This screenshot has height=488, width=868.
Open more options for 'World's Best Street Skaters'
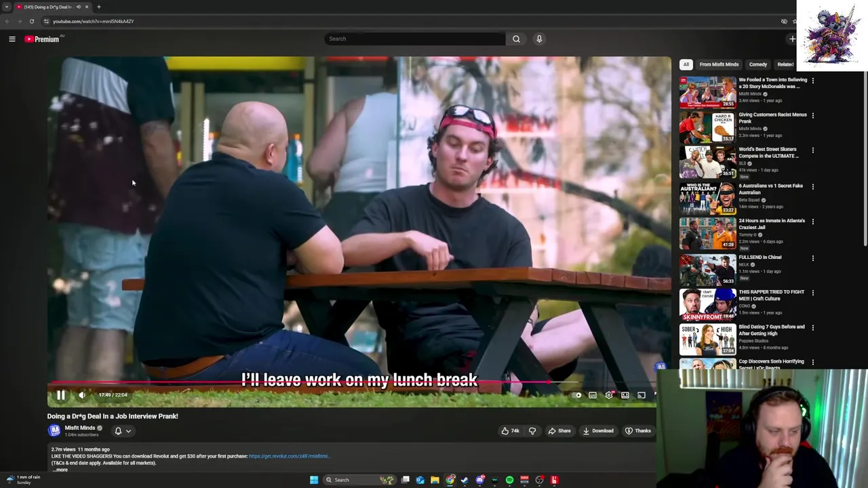coord(812,150)
